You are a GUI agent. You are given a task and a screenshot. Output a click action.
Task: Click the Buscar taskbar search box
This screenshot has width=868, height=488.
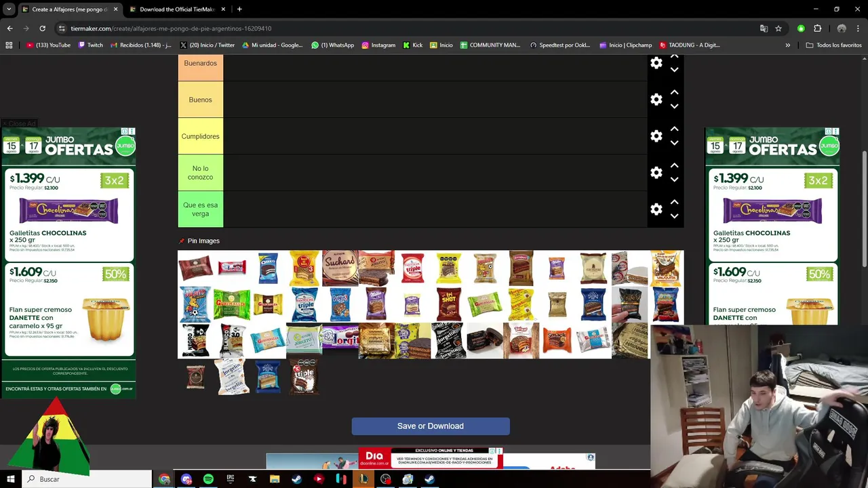(x=87, y=479)
